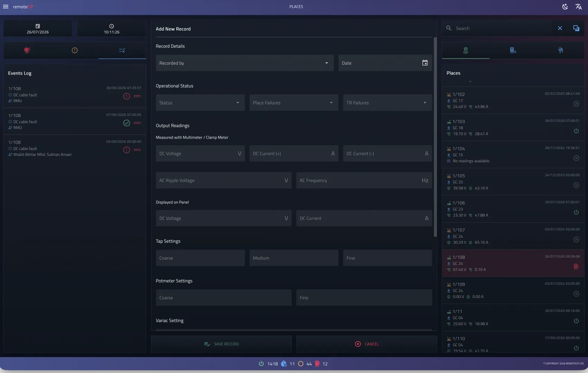Click the Potmeter Fine field
The height and width of the screenshot is (373, 588).
tap(364, 298)
